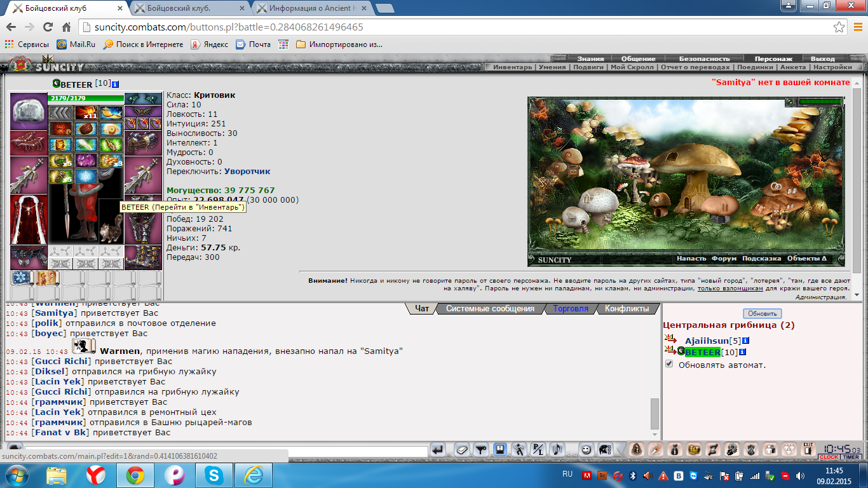This screenshot has height=488, width=868.
Task: Click the armored gauntlet equipment slot
Action: pos(143,143)
